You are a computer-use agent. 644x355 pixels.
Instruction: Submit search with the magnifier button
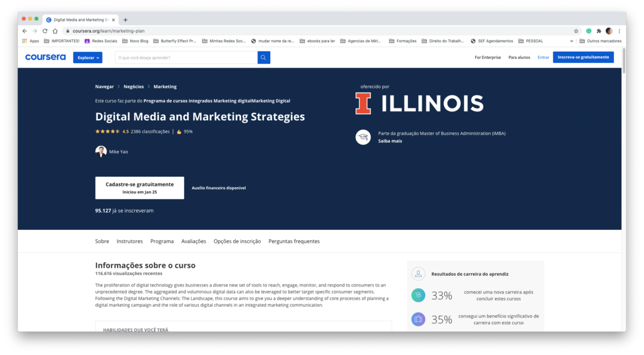click(264, 57)
